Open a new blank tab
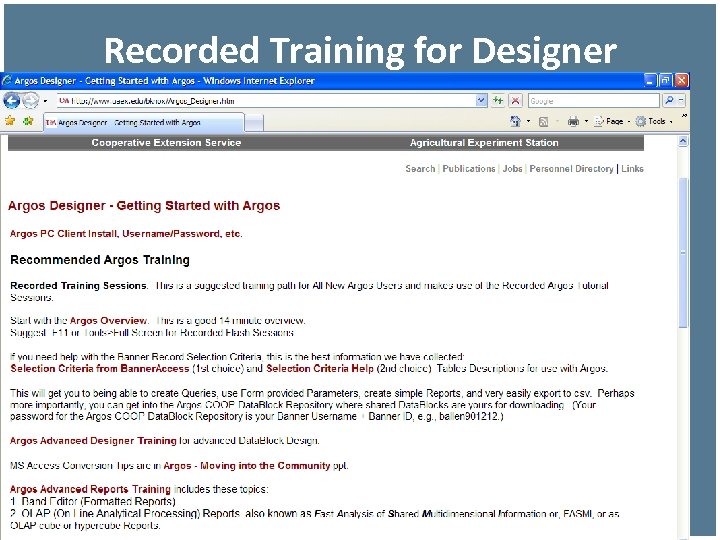Screen dimensions: 720x540 pos(254,123)
